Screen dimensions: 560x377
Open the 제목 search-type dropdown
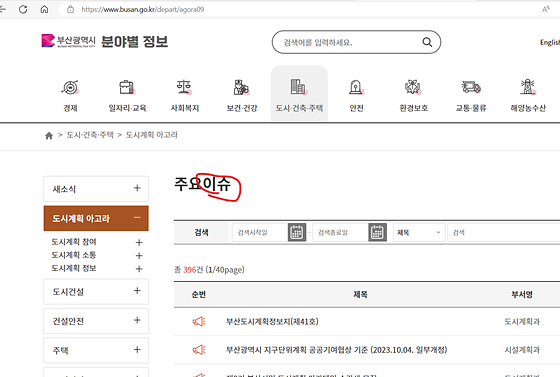pyautogui.click(x=419, y=232)
